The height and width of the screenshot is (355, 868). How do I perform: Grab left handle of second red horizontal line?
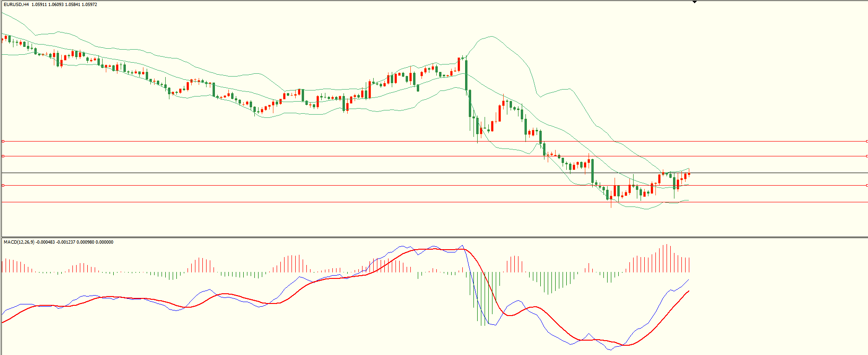tap(3, 156)
